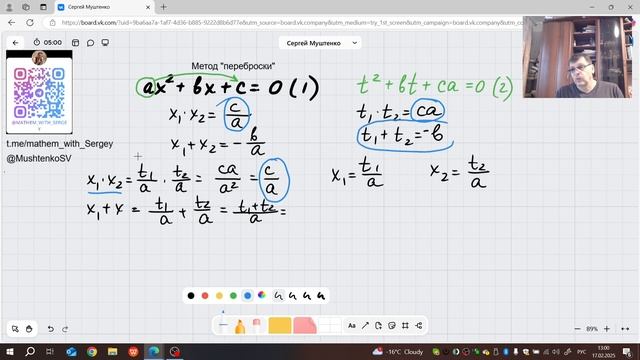Open File Explorer from the taskbar
The width and height of the screenshot is (640, 360).
113,351
